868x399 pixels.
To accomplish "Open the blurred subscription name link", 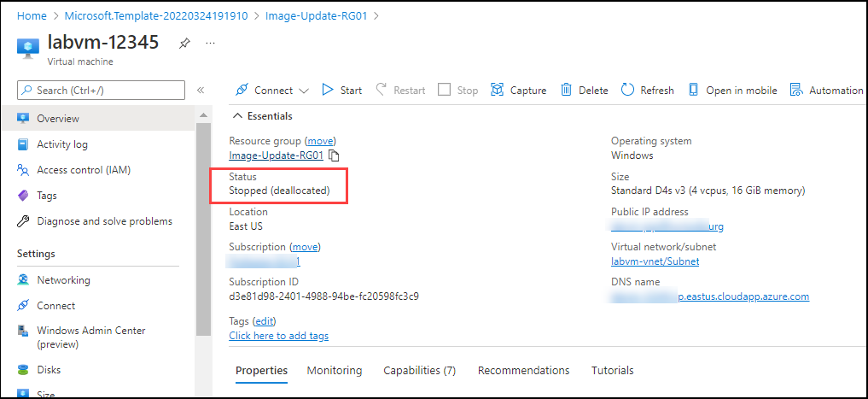I will click(265, 261).
